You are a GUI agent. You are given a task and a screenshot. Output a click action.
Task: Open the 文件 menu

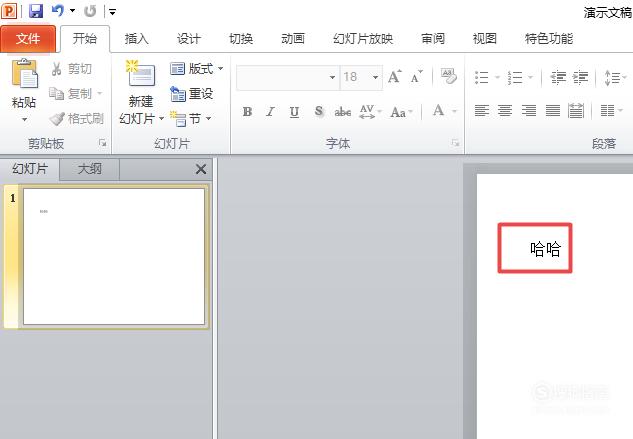click(28, 39)
